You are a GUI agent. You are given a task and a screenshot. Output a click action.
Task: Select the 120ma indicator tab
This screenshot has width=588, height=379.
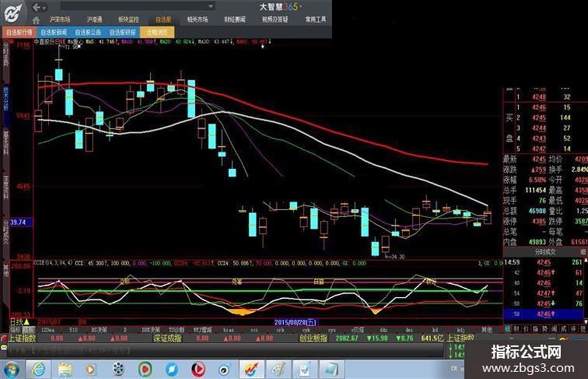click(x=47, y=330)
